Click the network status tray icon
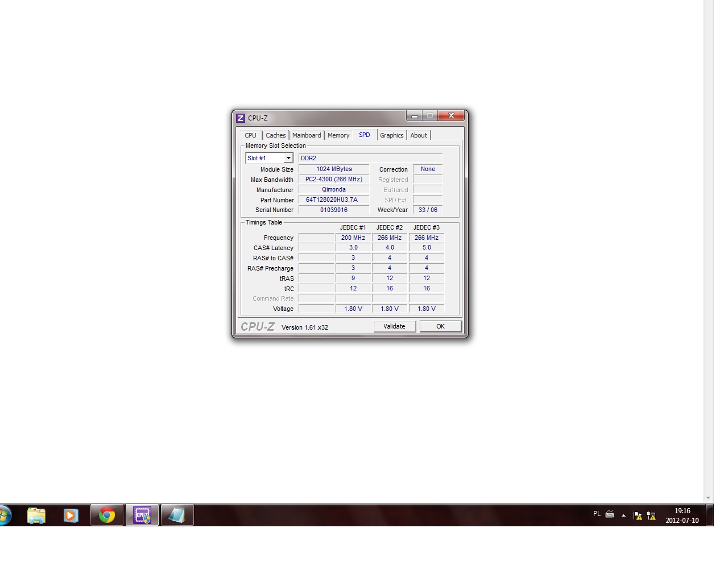728x582 pixels. [x=652, y=516]
